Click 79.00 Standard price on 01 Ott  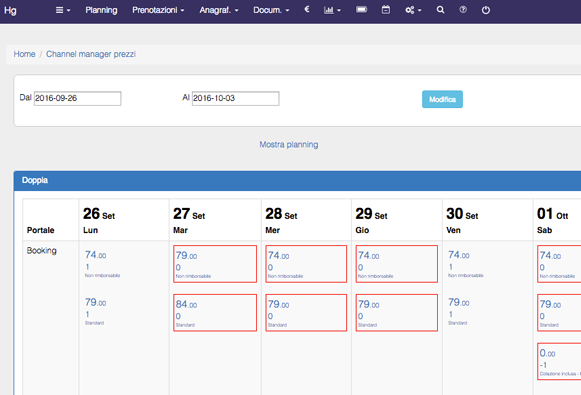point(559,313)
